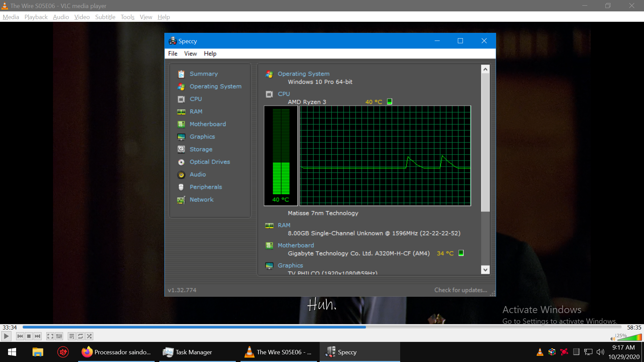The image size is (644, 362).
Task: Open VLC View menu
Action: [146, 17]
